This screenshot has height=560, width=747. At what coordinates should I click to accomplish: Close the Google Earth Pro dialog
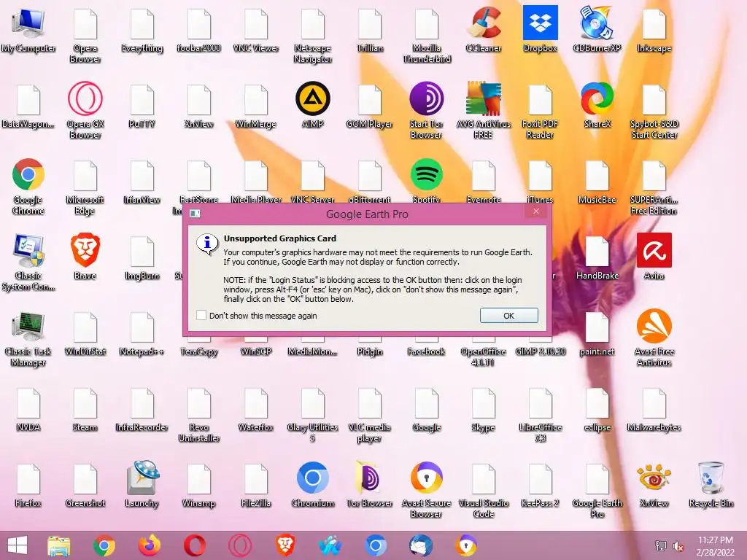[x=536, y=211]
